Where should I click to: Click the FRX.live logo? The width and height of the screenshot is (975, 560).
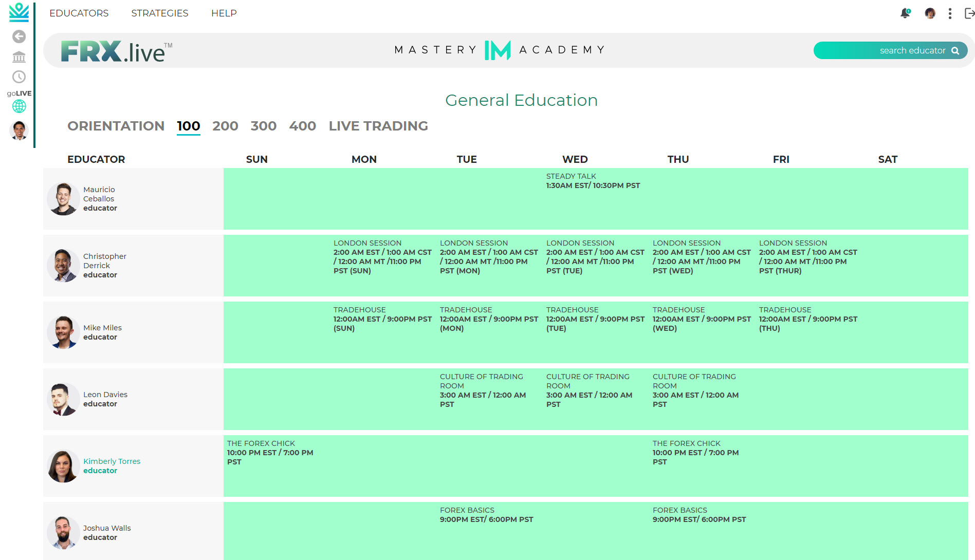(x=117, y=51)
